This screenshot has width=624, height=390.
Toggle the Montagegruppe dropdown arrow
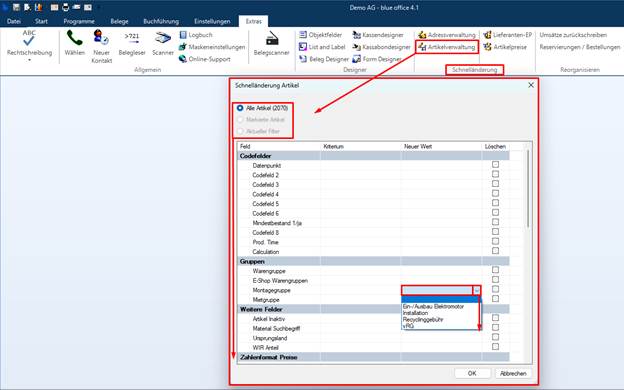(x=476, y=290)
